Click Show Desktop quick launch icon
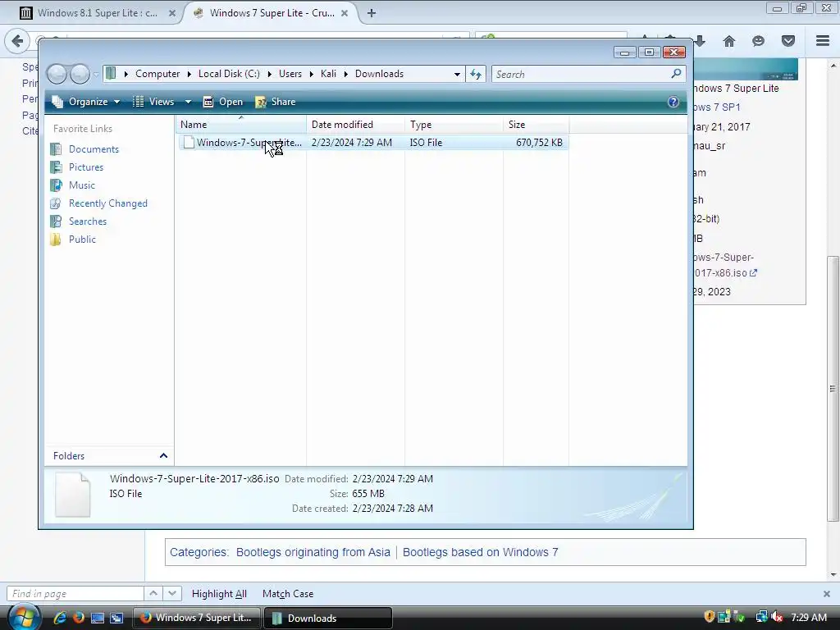This screenshot has height=630, width=840. (98, 618)
